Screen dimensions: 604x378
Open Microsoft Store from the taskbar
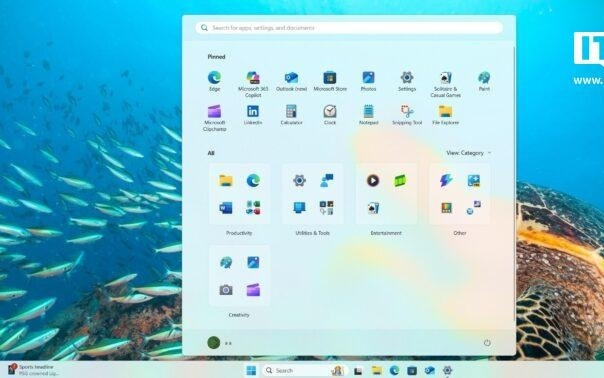[x=412, y=371]
